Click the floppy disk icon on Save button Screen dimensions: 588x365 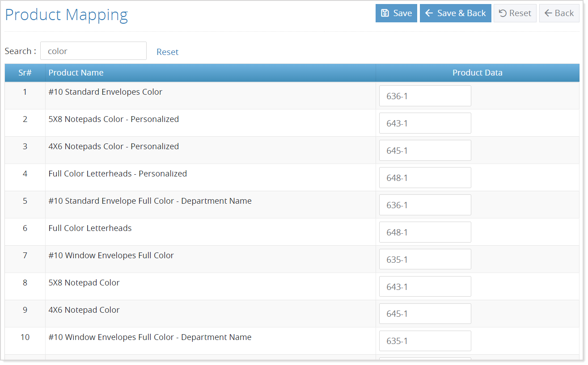pos(385,13)
